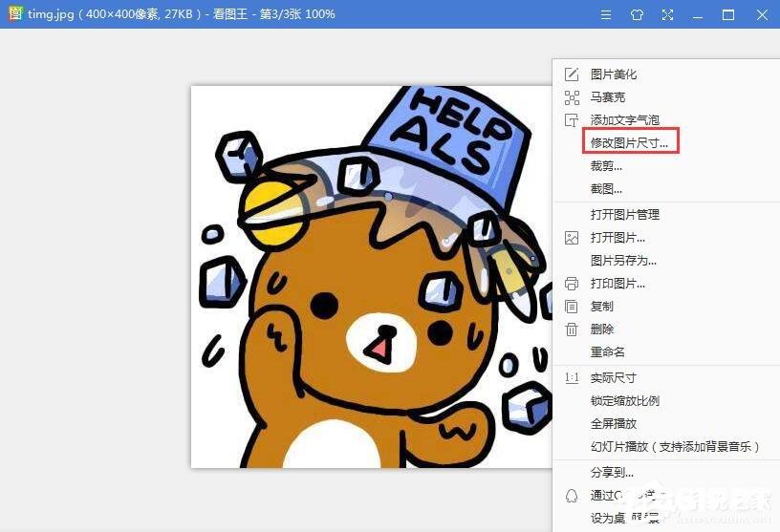
Task: Choose 重命名 menu entry
Action: tap(607, 352)
